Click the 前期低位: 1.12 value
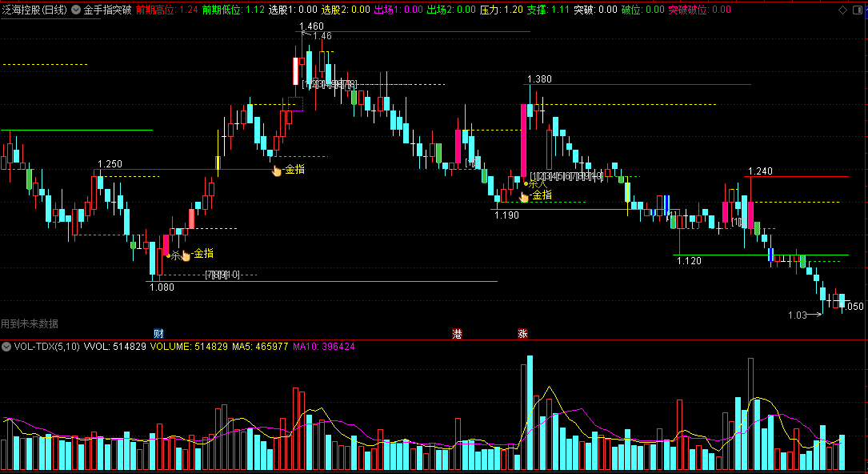Viewport: 868px width, 474px height. click(x=233, y=10)
